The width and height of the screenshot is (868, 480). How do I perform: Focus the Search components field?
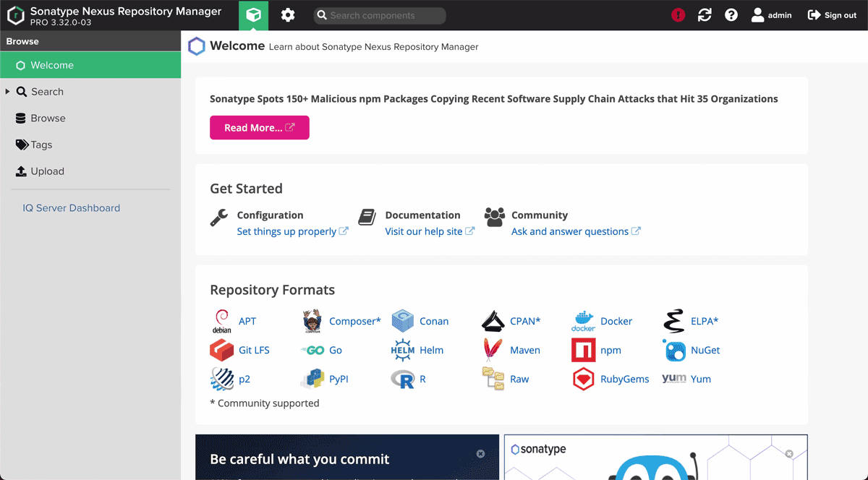[380, 15]
